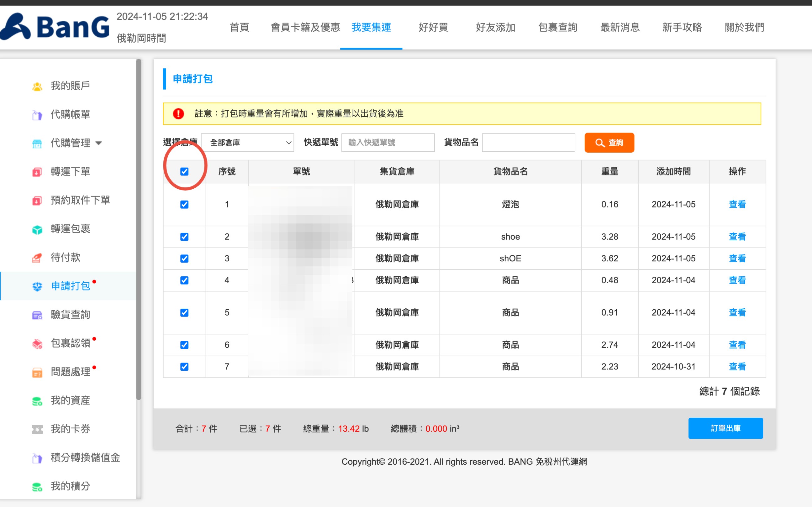Image resolution: width=812 pixels, height=507 pixels.
Task: Click 查看 link for the shOE row
Action: 737,259
